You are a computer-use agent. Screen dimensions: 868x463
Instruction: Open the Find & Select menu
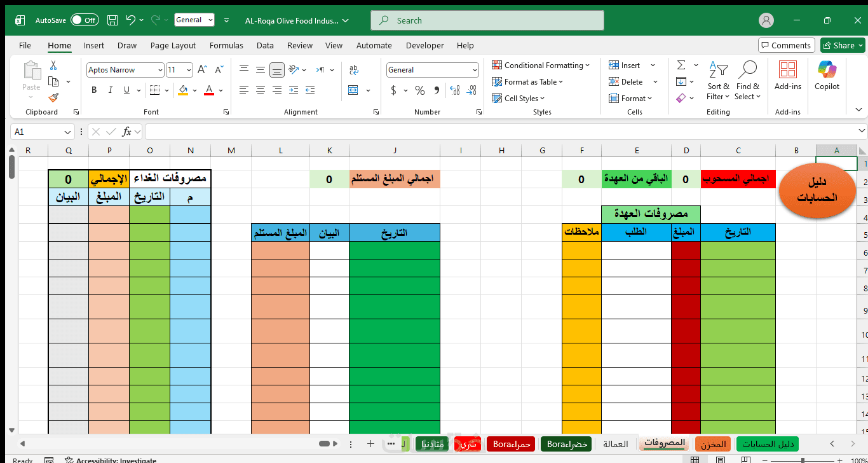click(748, 79)
